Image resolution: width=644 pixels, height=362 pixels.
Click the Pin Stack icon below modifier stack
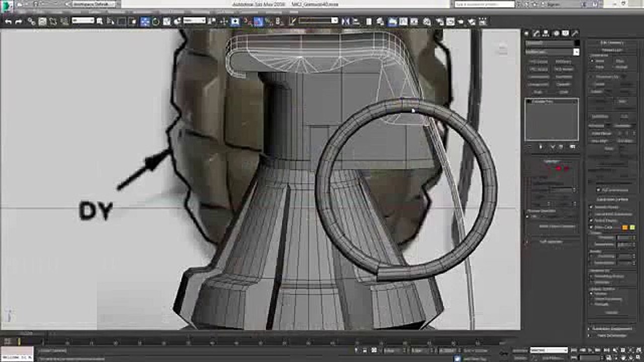530,147
